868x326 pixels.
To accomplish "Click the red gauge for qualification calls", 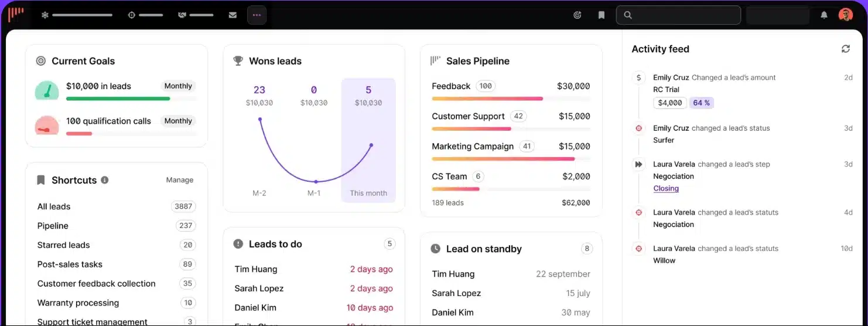I will (x=47, y=125).
